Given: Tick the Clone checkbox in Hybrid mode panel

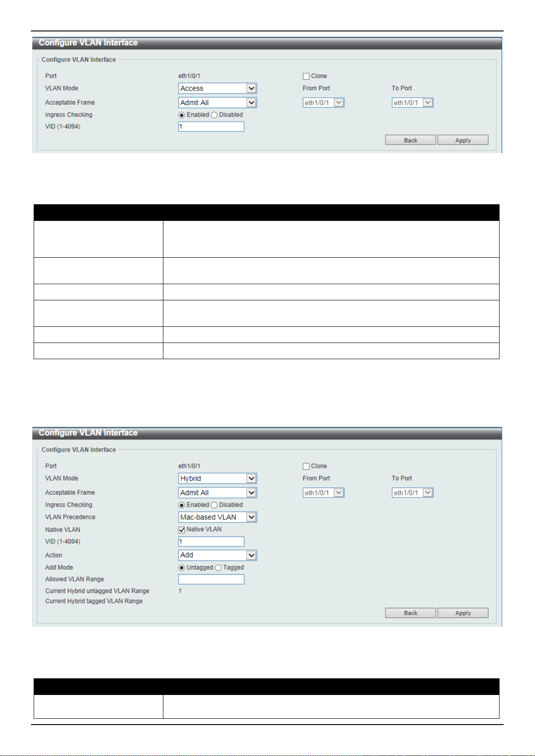Looking at the screenshot, I should 306,466.
